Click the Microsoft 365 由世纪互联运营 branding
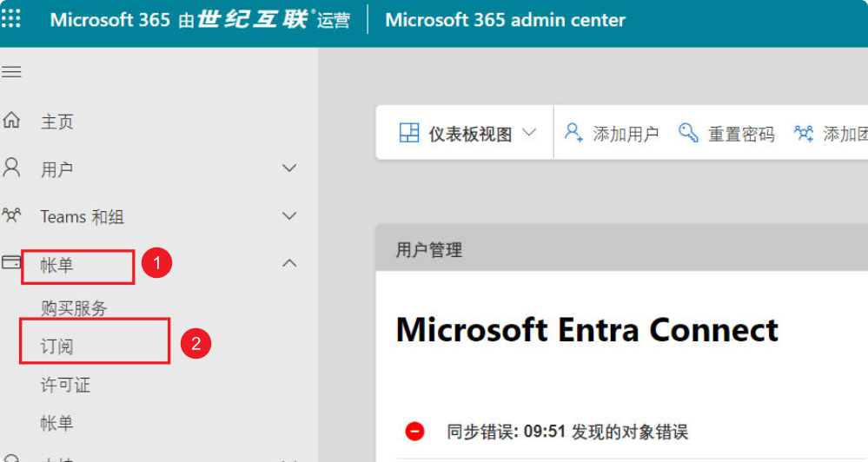The image size is (868, 462). [x=200, y=19]
